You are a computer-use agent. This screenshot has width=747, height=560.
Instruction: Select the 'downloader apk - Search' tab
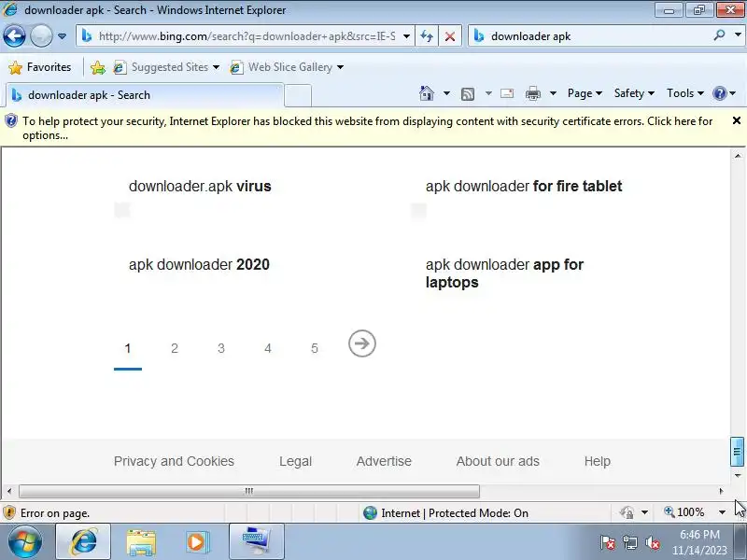click(x=145, y=95)
